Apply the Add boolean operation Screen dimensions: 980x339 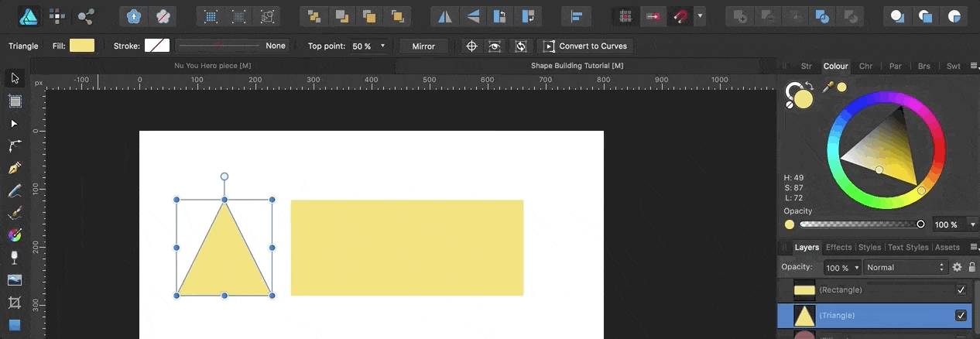point(741,15)
